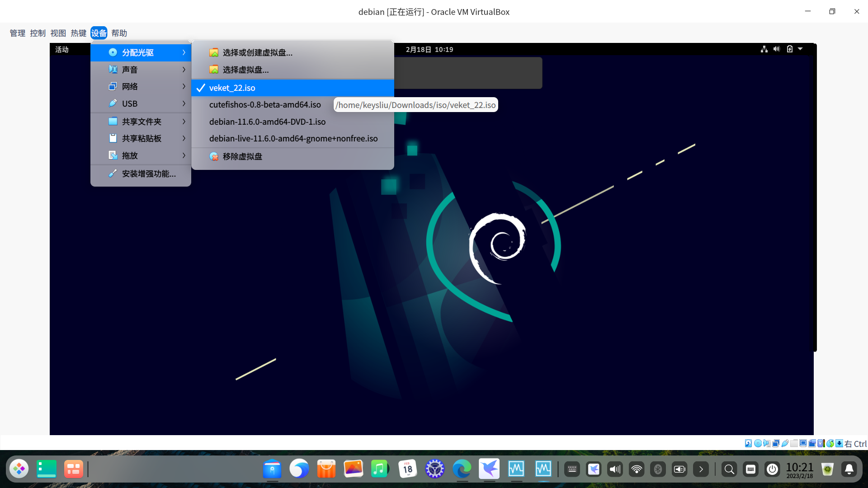This screenshot has height=488, width=868.
Task: Click the 拖放 drag and drop icon
Action: [113, 155]
